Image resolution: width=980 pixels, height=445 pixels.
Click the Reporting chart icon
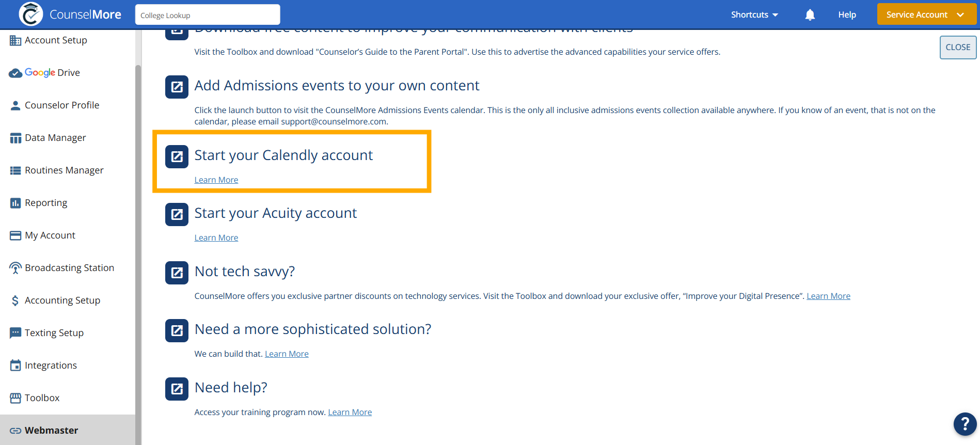point(15,203)
